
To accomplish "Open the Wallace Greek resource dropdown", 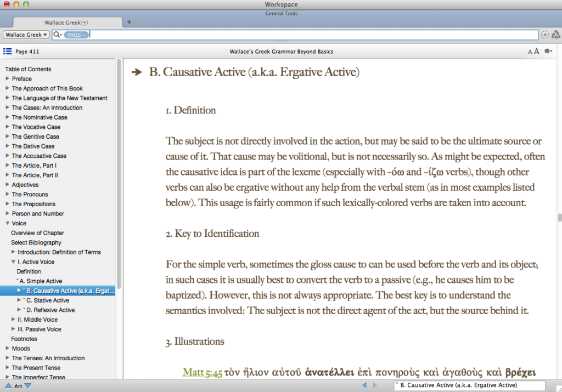I will [x=26, y=35].
